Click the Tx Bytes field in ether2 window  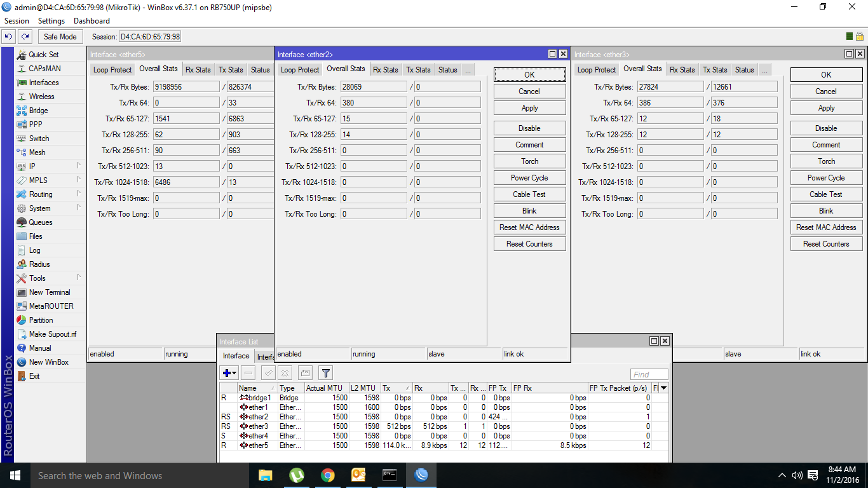click(x=374, y=87)
